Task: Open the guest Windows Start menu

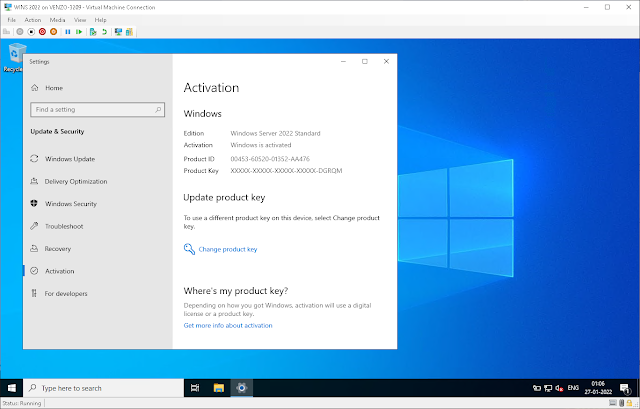Action: [11, 388]
